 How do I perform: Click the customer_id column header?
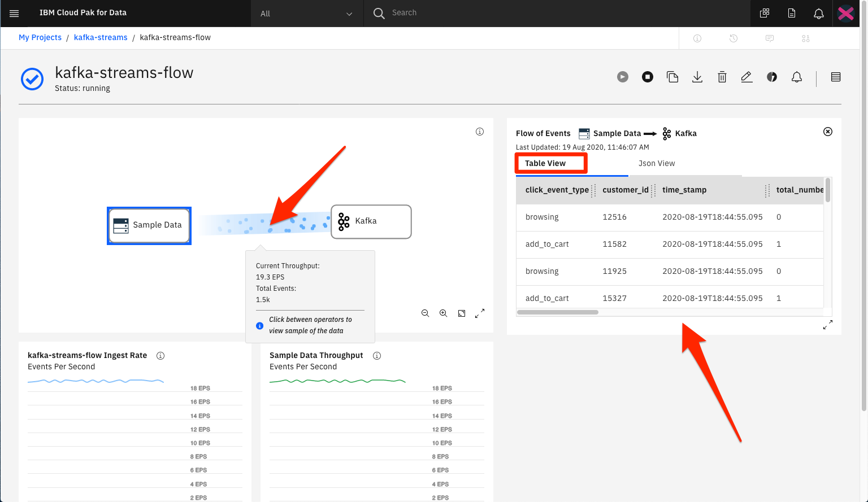[626, 190]
